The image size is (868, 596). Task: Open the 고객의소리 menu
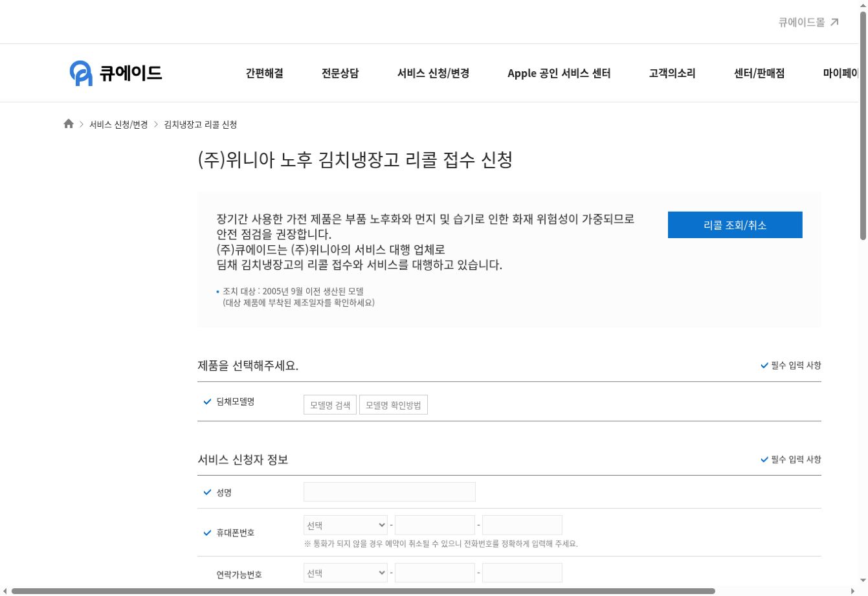pos(672,73)
